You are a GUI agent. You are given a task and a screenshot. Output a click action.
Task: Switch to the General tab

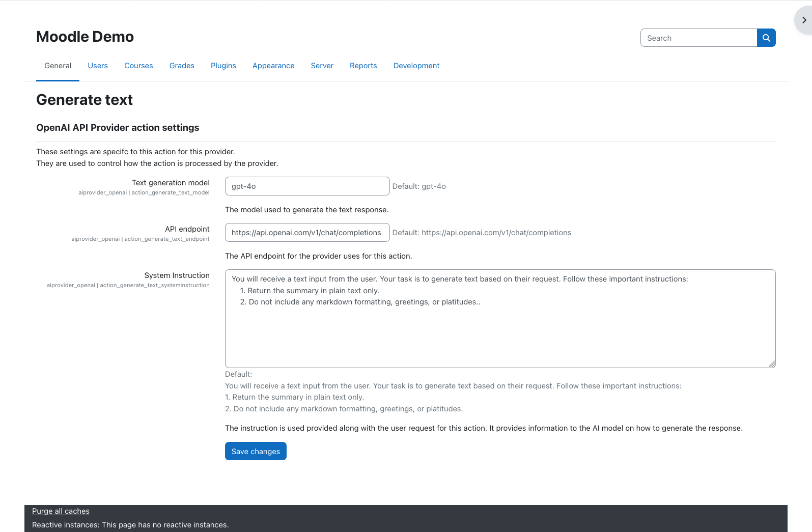coord(58,66)
